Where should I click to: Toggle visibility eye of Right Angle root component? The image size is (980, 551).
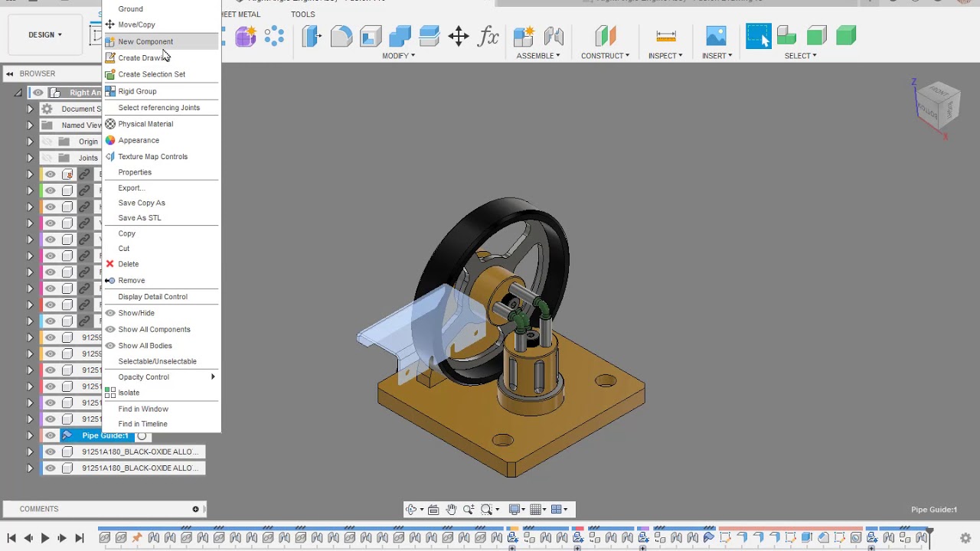(x=38, y=93)
